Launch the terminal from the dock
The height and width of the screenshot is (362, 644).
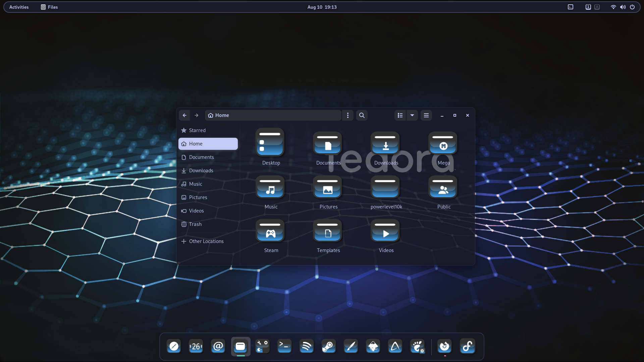pyautogui.click(x=284, y=346)
